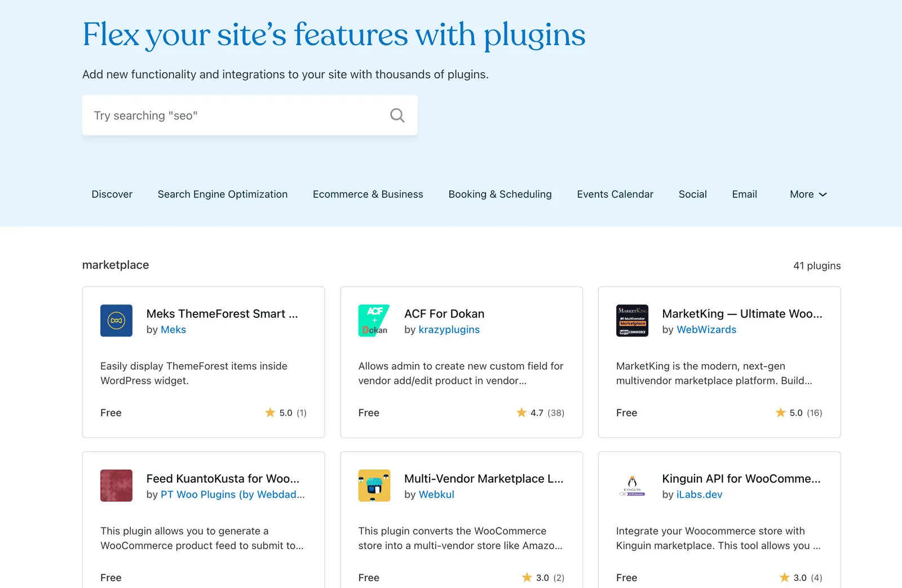Open the MarketKing Ultimate Woo plugin title
Image resolution: width=902 pixels, height=588 pixels.
(x=742, y=314)
